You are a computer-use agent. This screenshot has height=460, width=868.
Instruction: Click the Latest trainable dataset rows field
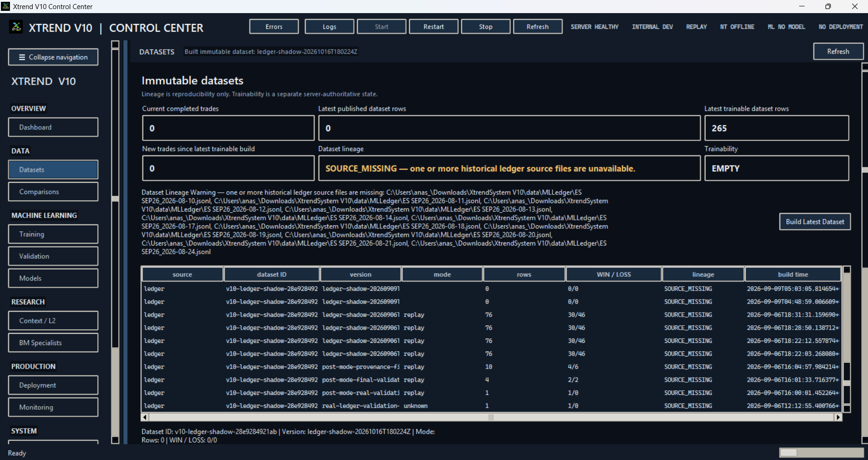pyautogui.click(x=777, y=128)
